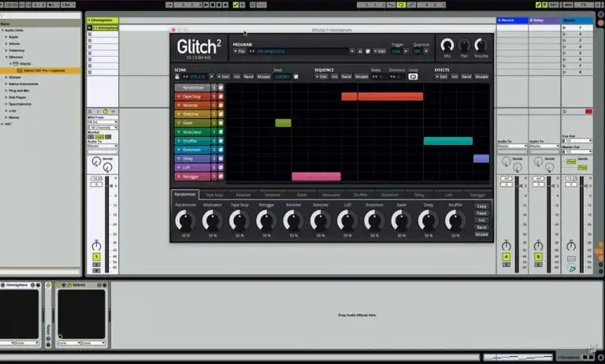Switch to the Retrigger tab
The width and height of the screenshot is (605, 364).
(x=477, y=195)
